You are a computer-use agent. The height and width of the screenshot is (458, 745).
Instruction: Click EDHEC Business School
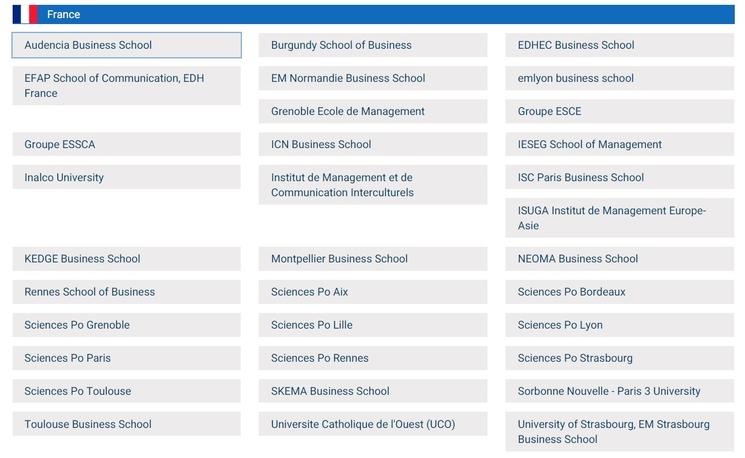(619, 45)
